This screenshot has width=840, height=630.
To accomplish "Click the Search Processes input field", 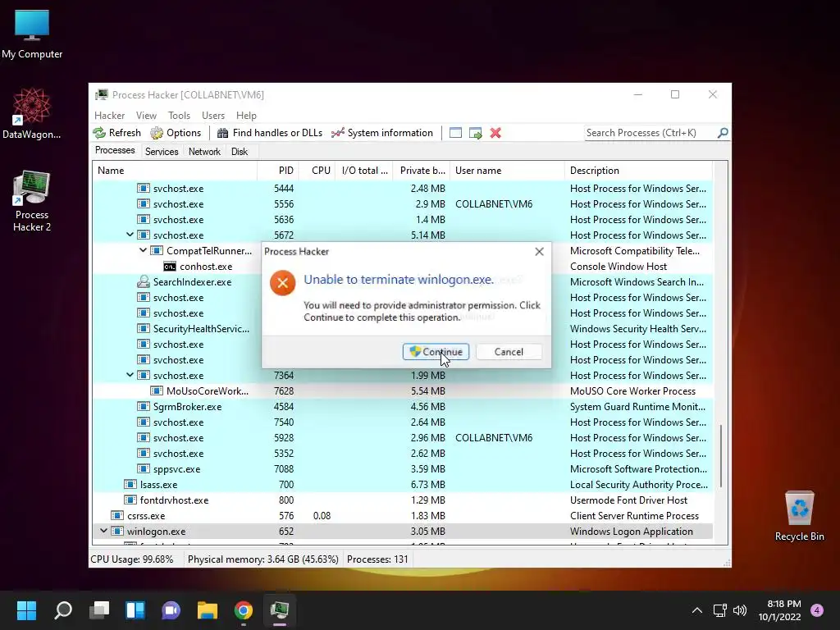I will tap(651, 133).
